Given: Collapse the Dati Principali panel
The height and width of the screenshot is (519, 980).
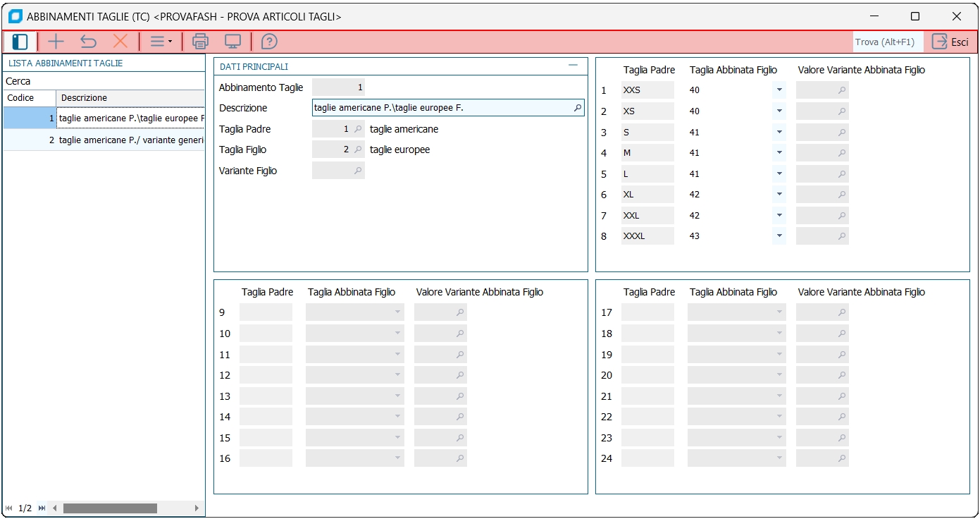Looking at the screenshot, I should tap(573, 66).
